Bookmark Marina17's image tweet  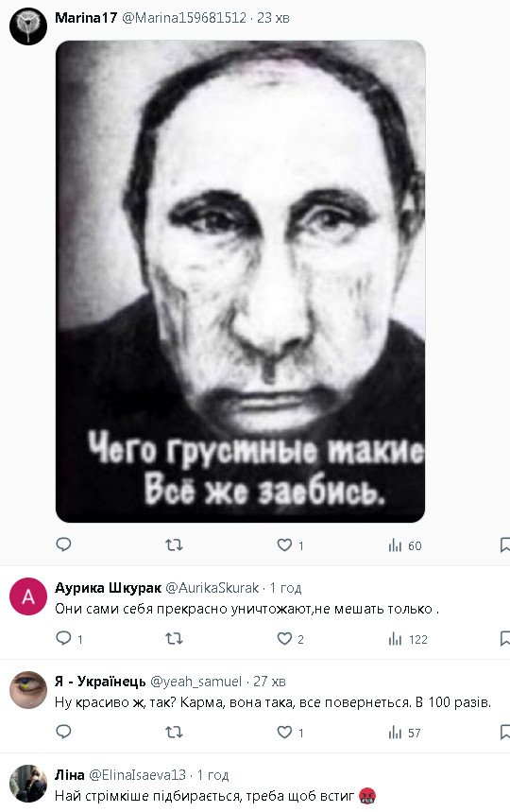[505, 544]
